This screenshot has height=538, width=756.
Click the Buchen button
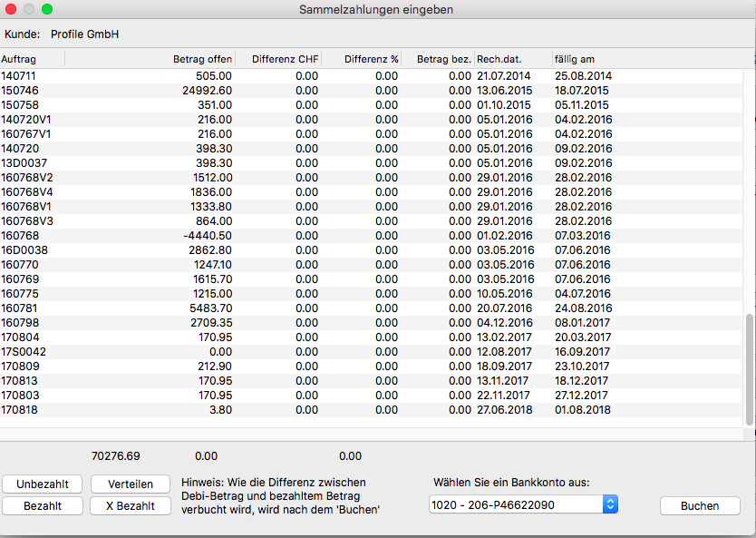point(699,505)
